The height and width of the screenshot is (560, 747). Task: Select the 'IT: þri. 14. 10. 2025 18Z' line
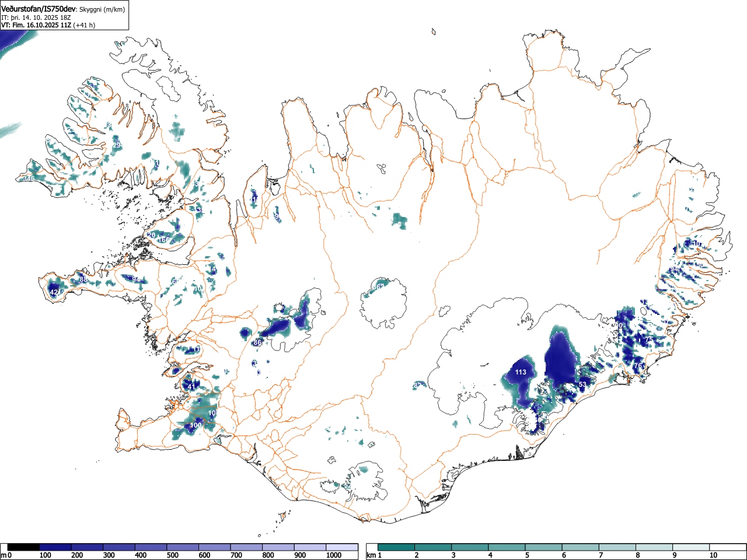pos(36,17)
